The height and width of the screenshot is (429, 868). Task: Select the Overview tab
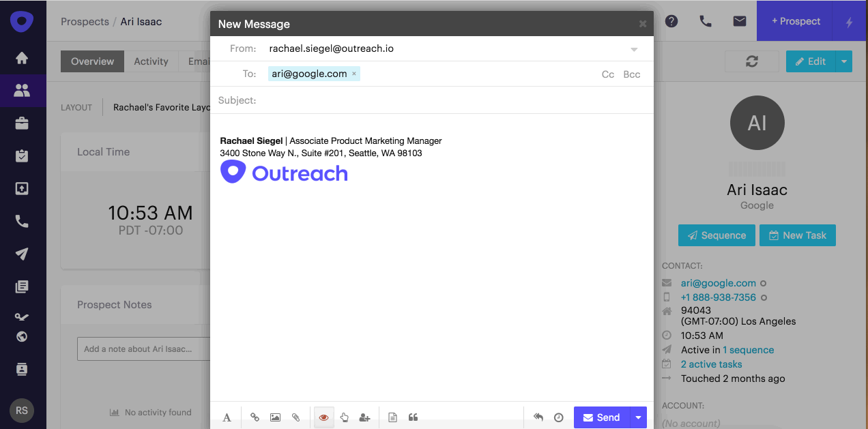[92, 61]
